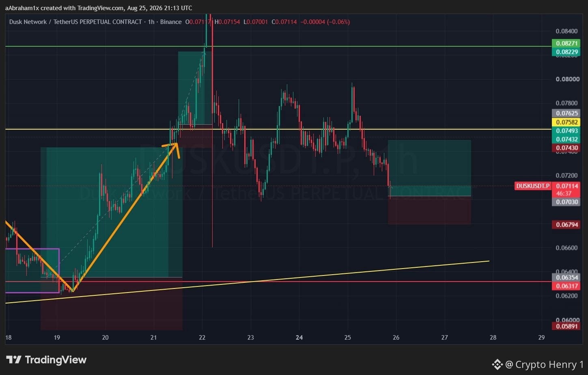Click date 23 on the time axis

[251, 338]
